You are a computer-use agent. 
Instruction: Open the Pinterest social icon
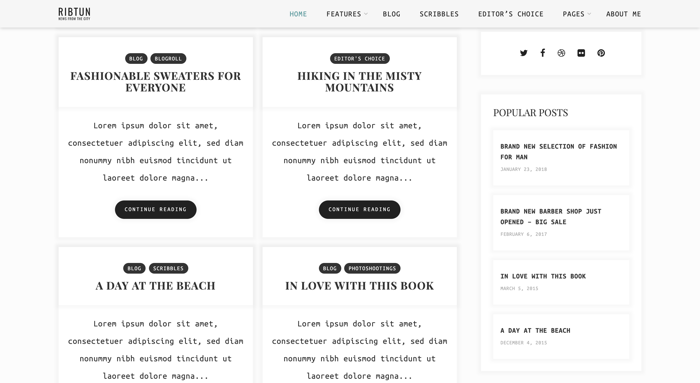(x=601, y=53)
